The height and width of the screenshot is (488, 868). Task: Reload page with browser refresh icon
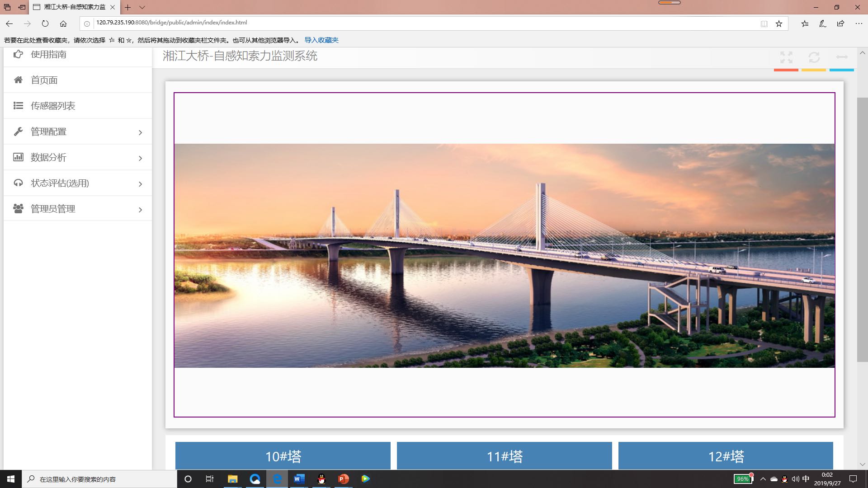click(45, 23)
